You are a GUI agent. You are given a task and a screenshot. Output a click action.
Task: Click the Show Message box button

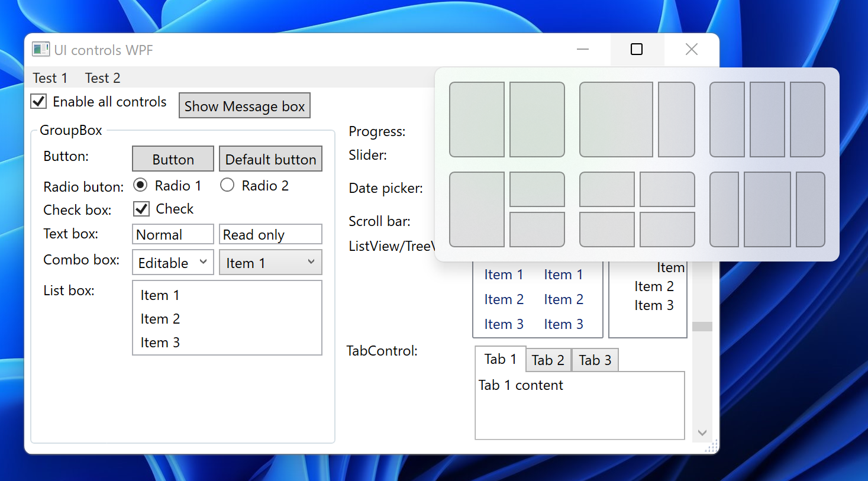244,105
